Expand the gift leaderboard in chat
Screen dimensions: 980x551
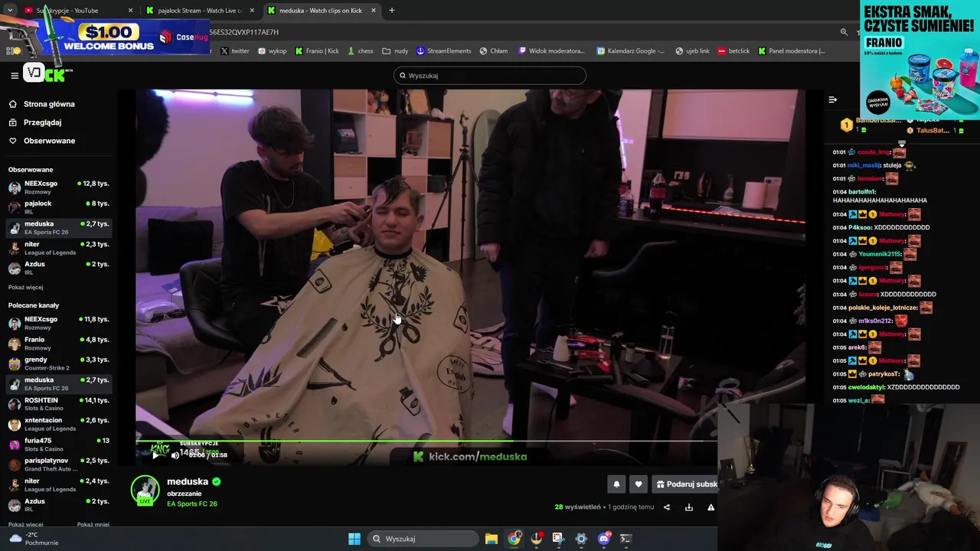tap(901, 143)
